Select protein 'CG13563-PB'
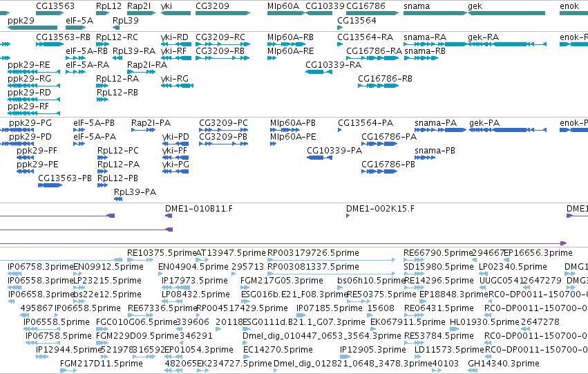 click(65, 178)
